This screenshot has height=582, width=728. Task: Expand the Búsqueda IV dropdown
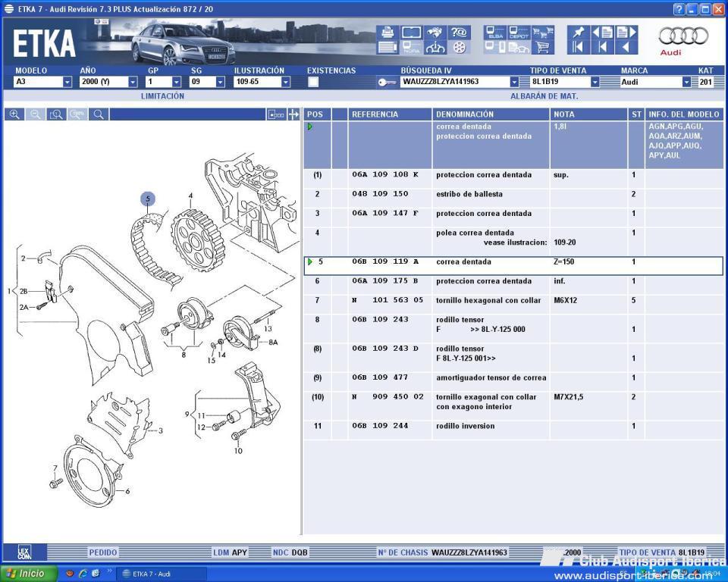[x=514, y=82]
